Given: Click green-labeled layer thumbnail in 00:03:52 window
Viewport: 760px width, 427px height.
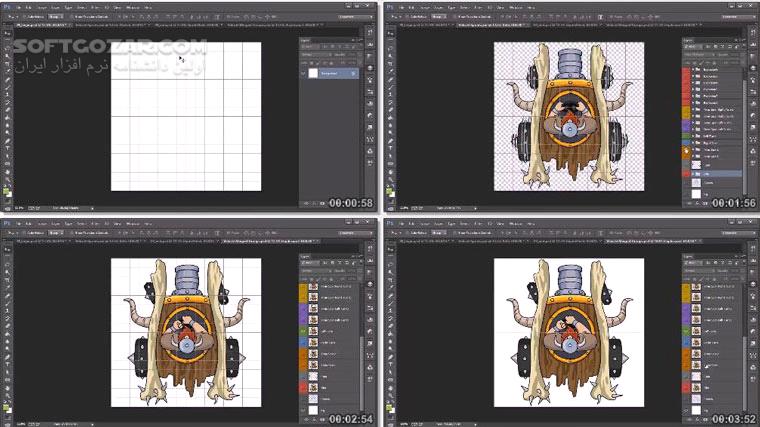Looking at the screenshot, I should click(x=696, y=331).
